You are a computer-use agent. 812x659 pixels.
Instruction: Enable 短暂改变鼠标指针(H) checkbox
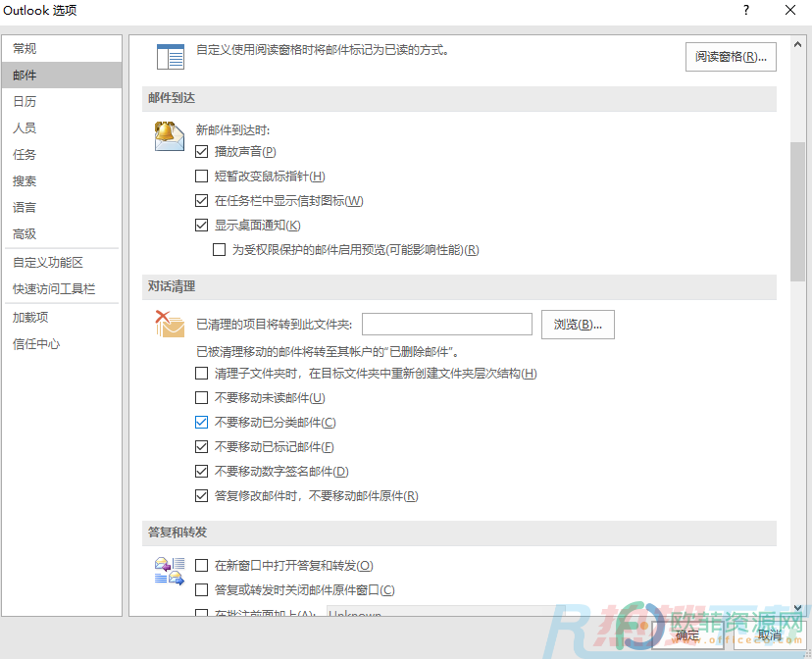201,176
